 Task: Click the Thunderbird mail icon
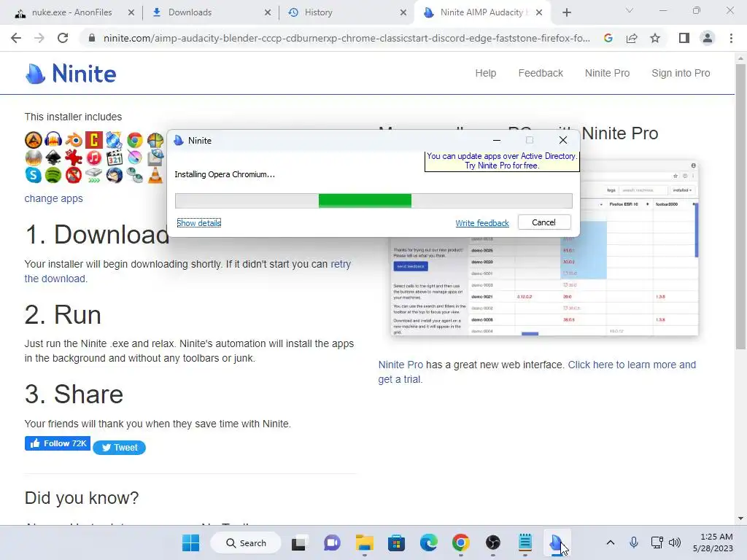coord(115,175)
